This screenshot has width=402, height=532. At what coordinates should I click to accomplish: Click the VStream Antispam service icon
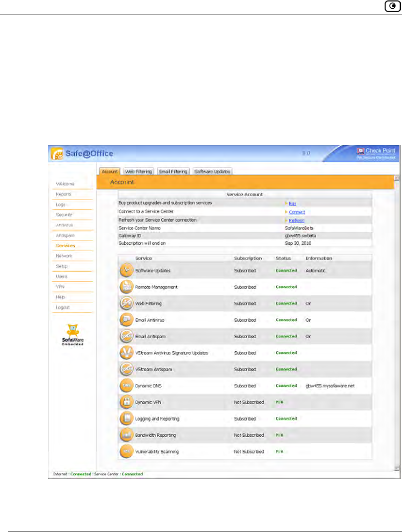[x=126, y=369]
